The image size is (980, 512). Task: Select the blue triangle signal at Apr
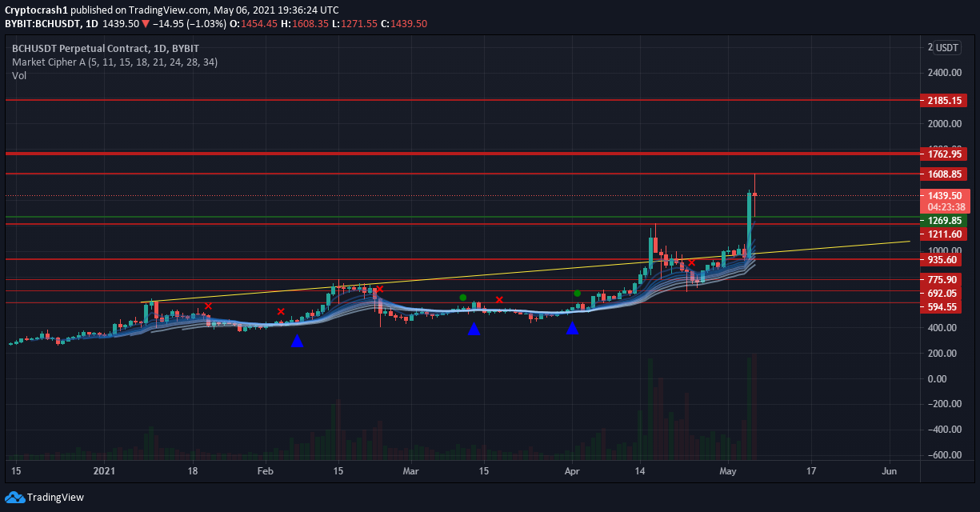point(572,328)
